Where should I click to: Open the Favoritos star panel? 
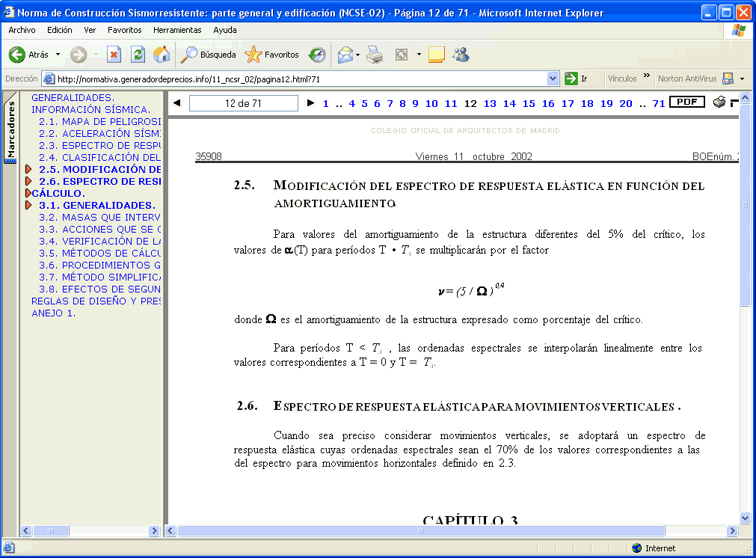click(271, 55)
